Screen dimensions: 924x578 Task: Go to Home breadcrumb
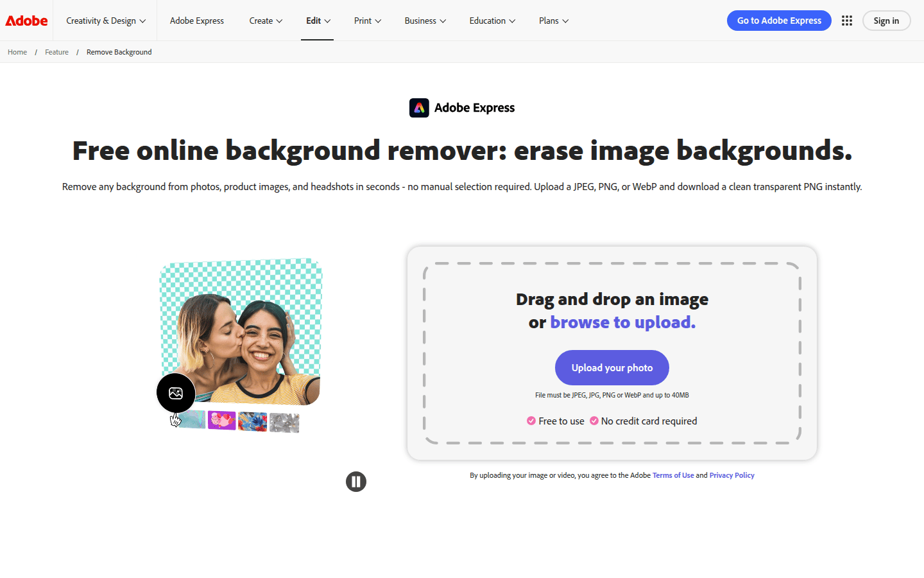(x=17, y=52)
